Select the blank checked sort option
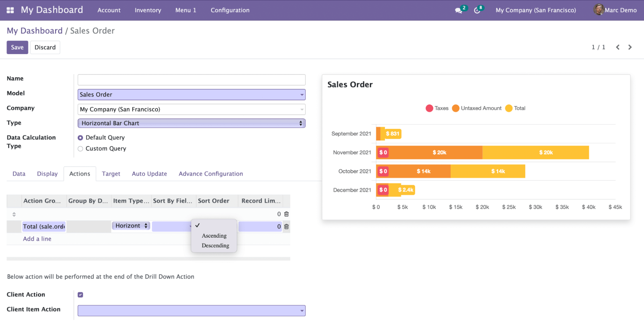The height and width of the screenshot is (332, 644). coord(214,225)
